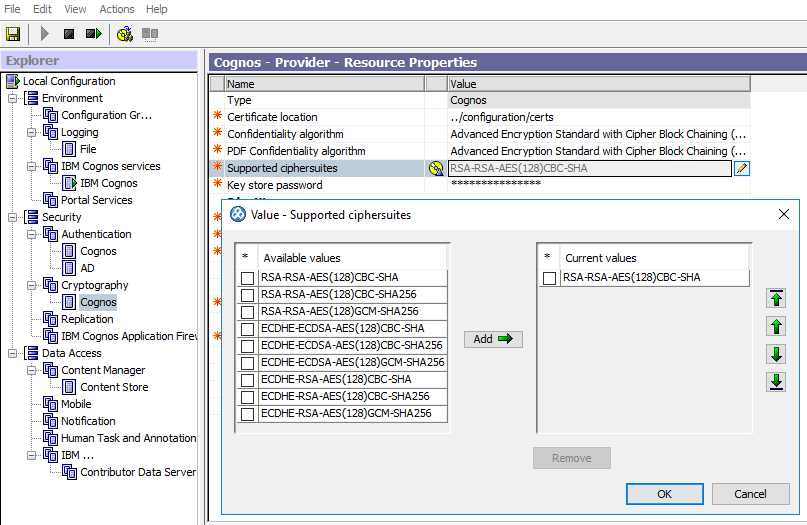This screenshot has height=525, width=807.
Task: Check current value RSA-RSA-AES(128)CBC-SHA checkbox
Action: pos(550,278)
